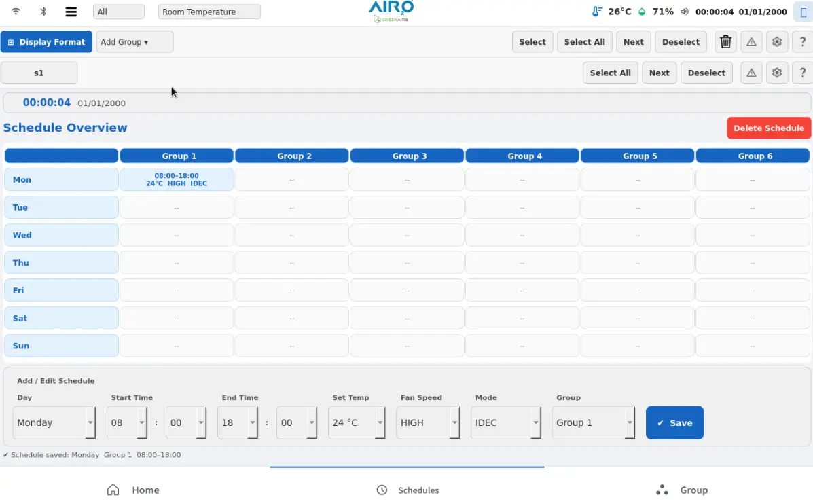Select the Sun row label
The height and width of the screenshot is (504, 813).
pyautogui.click(x=61, y=345)
